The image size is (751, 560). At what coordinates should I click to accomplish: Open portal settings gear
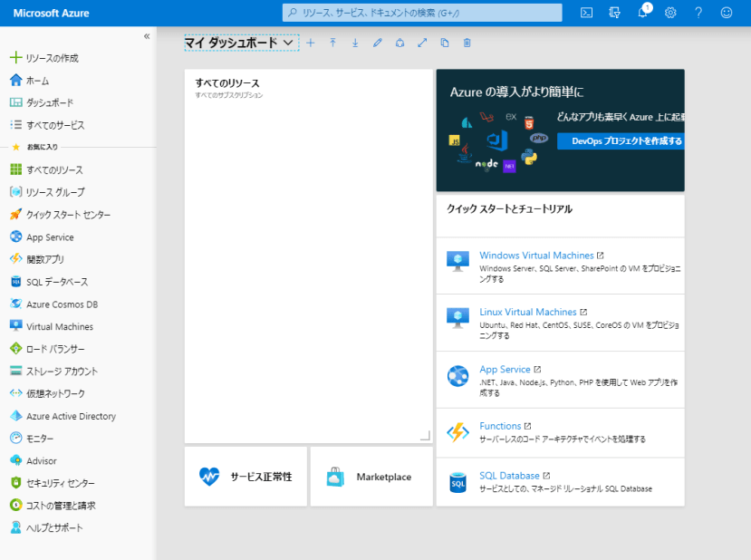670,13
